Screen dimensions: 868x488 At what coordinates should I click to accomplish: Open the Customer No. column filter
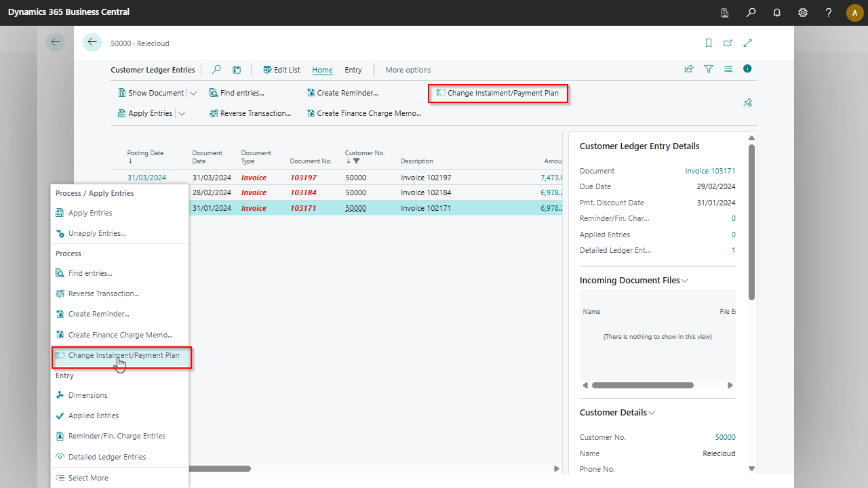[x=357, y=161]
